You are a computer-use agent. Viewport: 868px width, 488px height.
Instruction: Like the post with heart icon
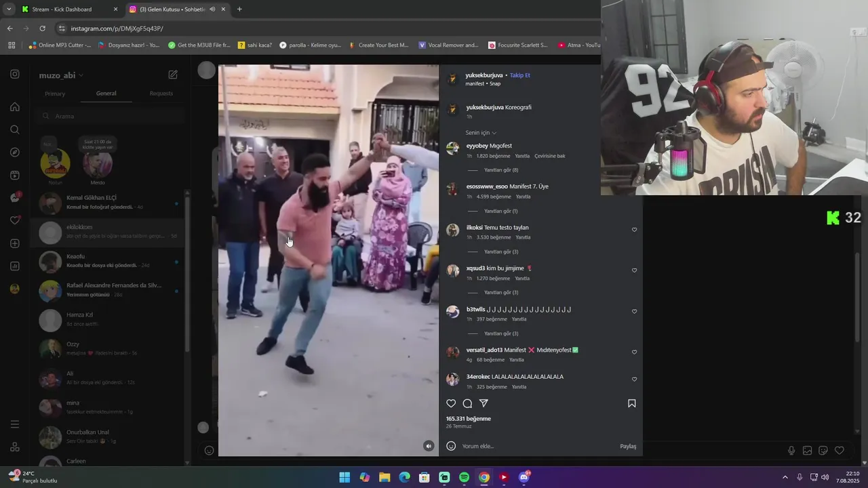click(451, 403)
